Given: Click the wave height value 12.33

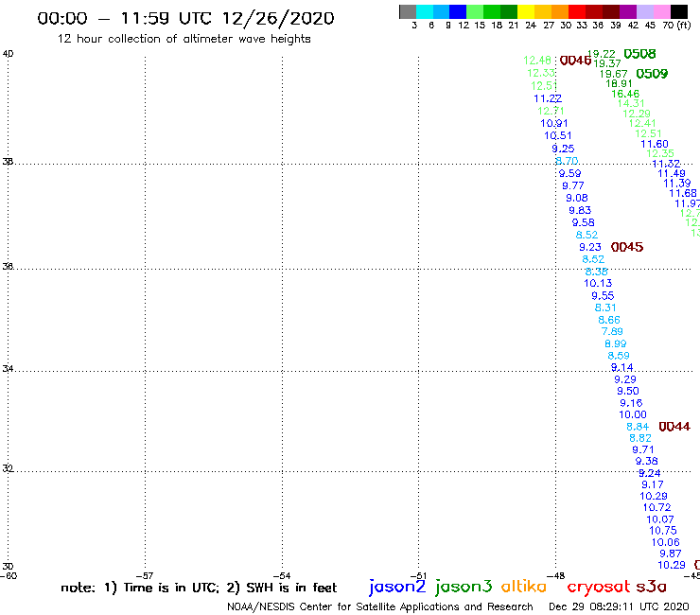Looking at the screenshot, I should (x=541, y=73).
